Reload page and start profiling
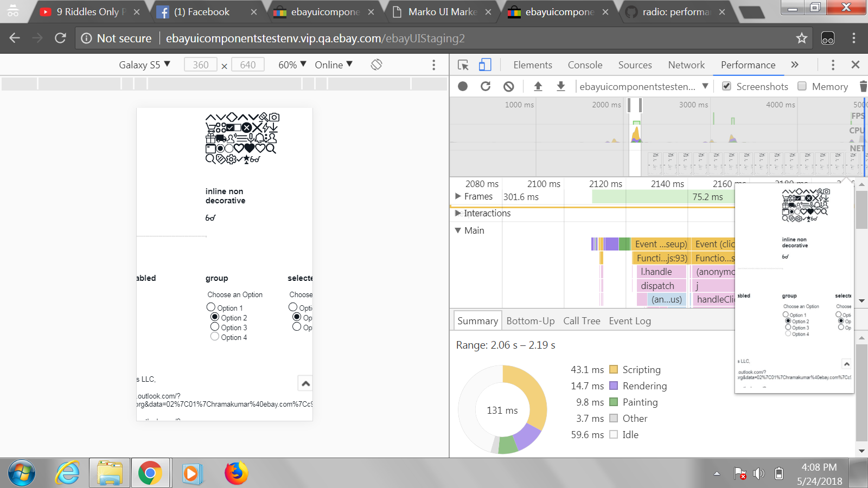The width and height of the screenshot is (868, 488). click(x=486, y=86)
